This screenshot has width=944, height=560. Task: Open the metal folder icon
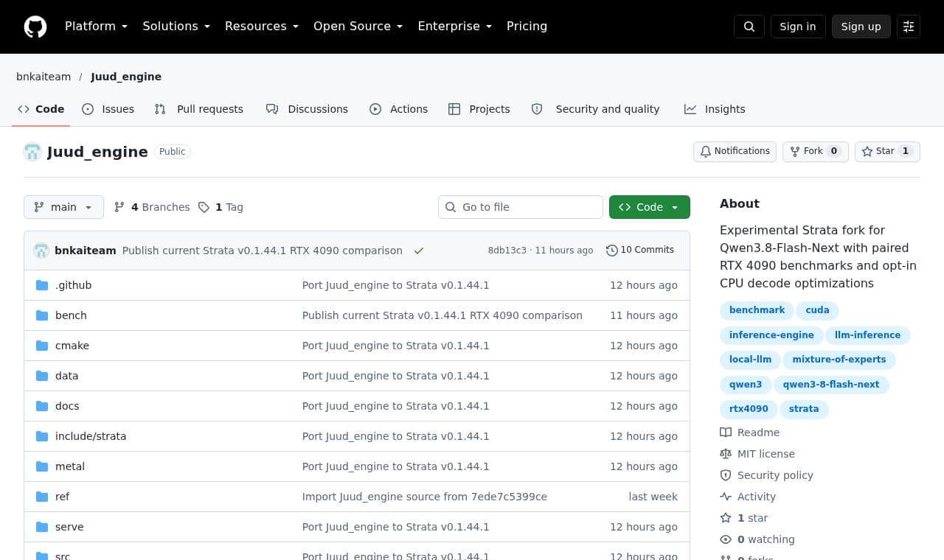(x=42, y=466)
